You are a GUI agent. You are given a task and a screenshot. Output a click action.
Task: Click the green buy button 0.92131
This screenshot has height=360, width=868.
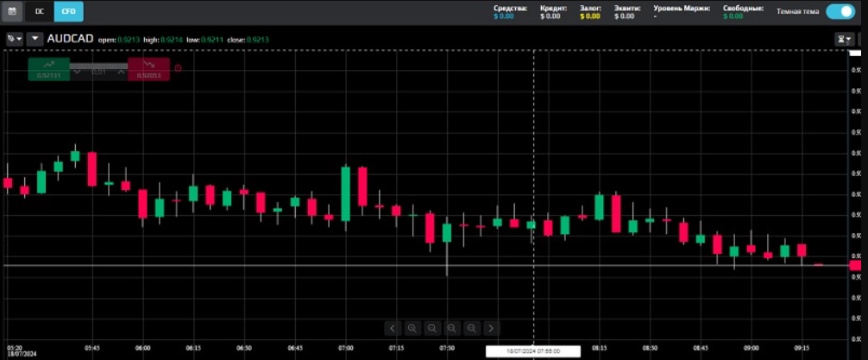[48, 69]
